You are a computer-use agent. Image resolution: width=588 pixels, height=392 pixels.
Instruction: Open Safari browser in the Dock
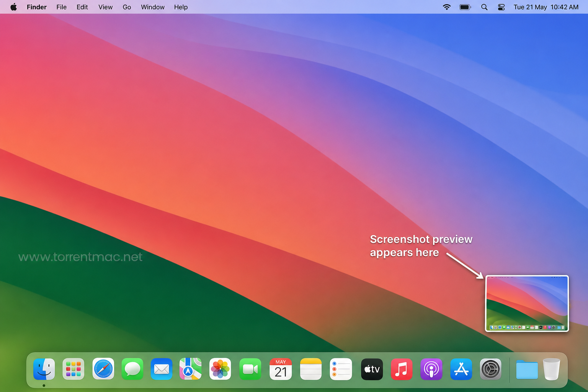103,369
